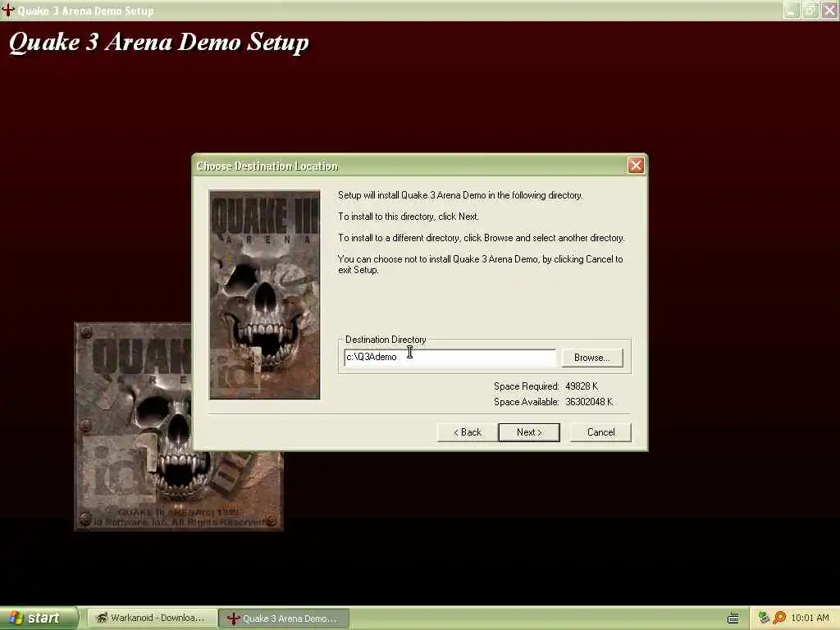840x630 pixels.
Task: Go back with the Back button
Action: pos(467,432)
